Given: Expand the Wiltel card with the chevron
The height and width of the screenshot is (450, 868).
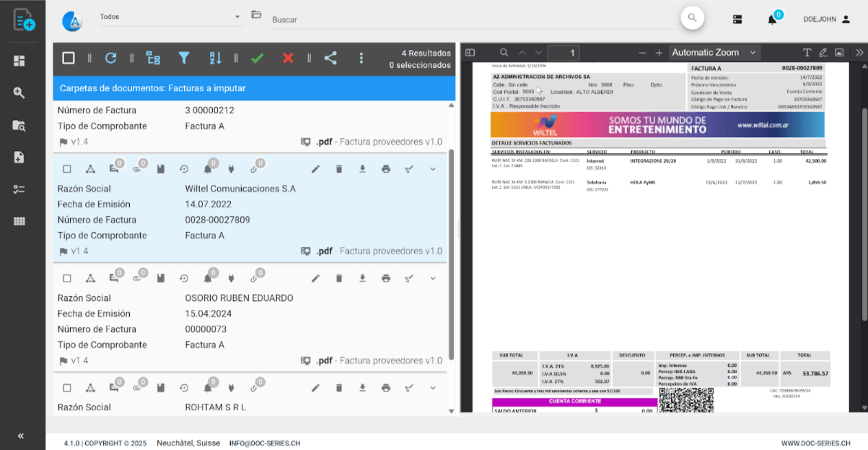Looking at the screenshot, I should (432, 168).
